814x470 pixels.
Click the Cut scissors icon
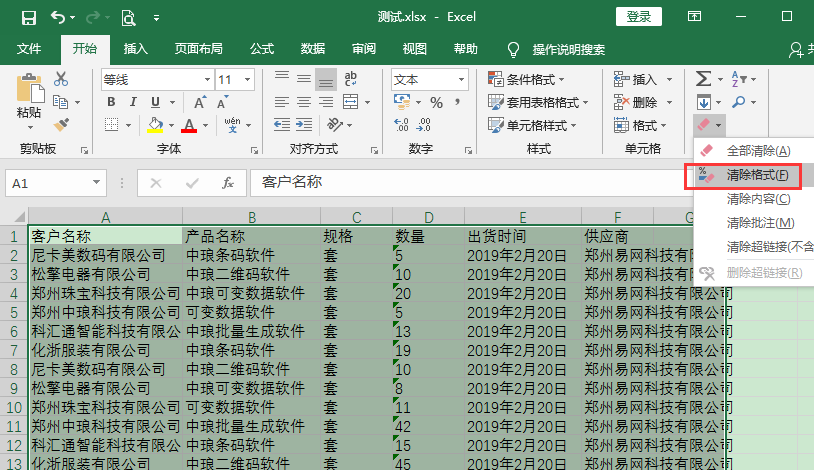61,79
